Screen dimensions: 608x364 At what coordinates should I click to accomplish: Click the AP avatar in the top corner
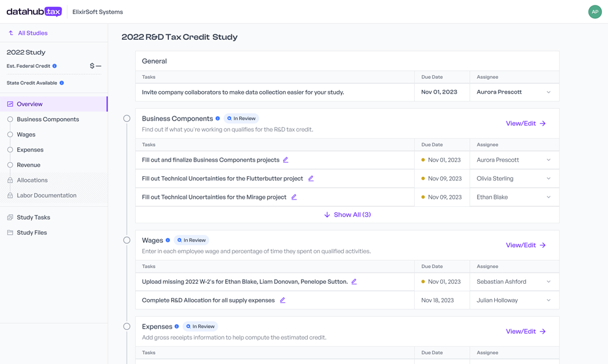tap(595, 12)
